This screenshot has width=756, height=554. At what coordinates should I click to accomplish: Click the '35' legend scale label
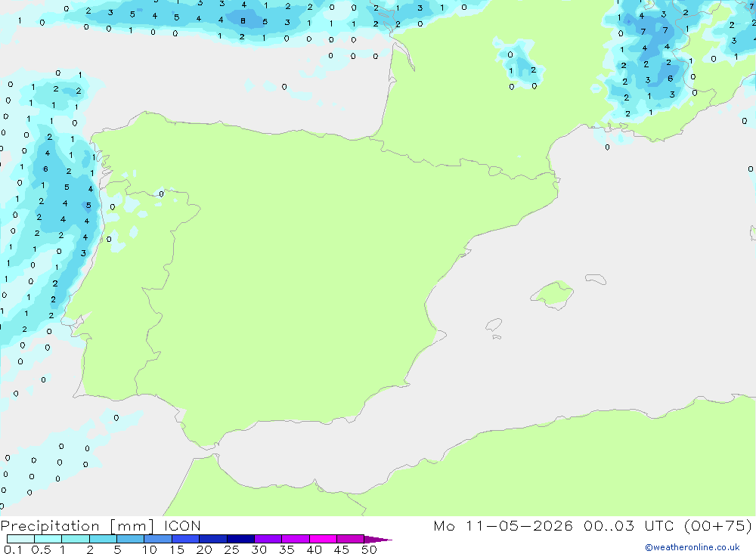(287, 549)
